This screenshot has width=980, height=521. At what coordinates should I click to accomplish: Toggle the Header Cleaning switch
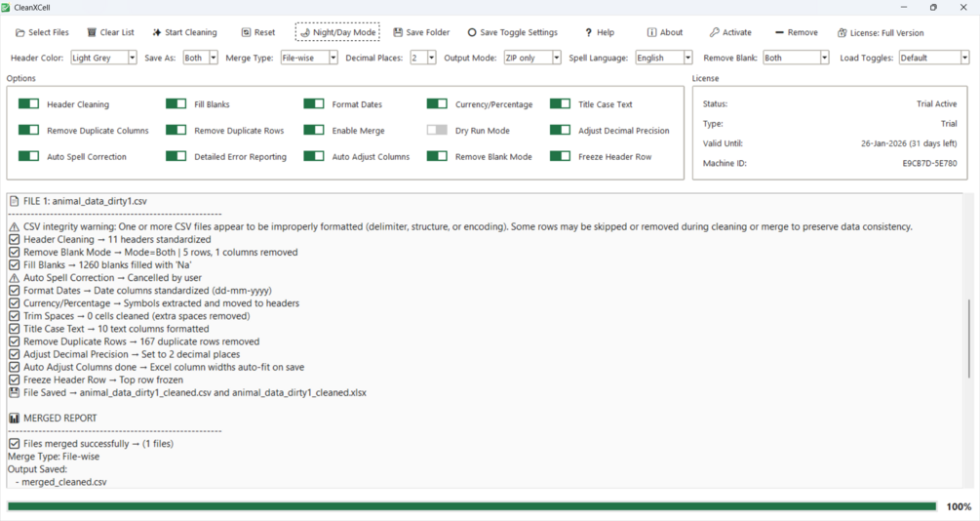pos(28,103)
